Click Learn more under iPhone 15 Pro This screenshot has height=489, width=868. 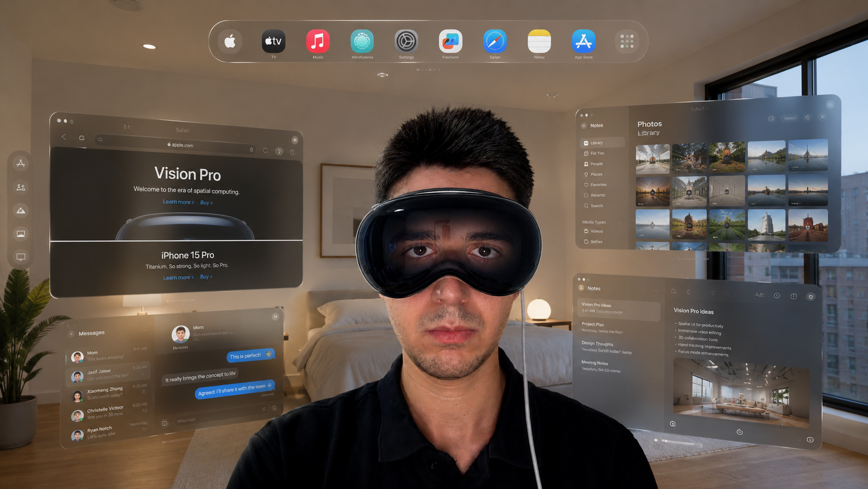point(178,277)
